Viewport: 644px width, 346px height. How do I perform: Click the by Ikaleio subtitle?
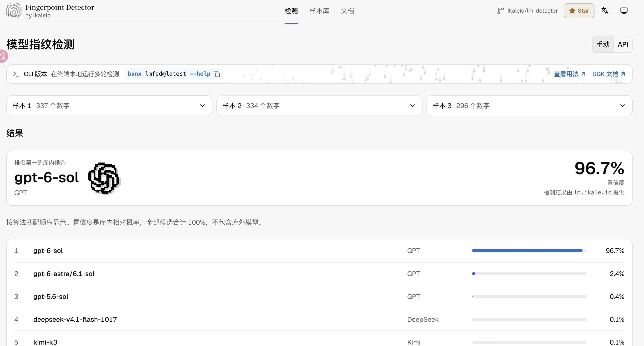[38, 15]
